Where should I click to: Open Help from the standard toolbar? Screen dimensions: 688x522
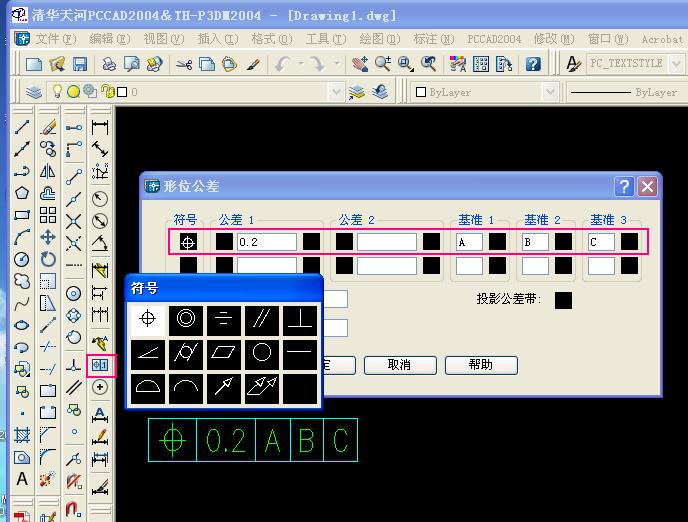[533, 64]
